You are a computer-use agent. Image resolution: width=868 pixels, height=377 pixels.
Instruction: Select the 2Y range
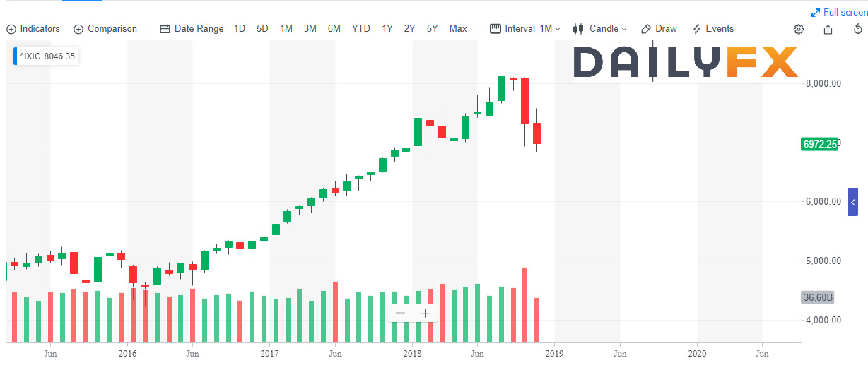410,29
